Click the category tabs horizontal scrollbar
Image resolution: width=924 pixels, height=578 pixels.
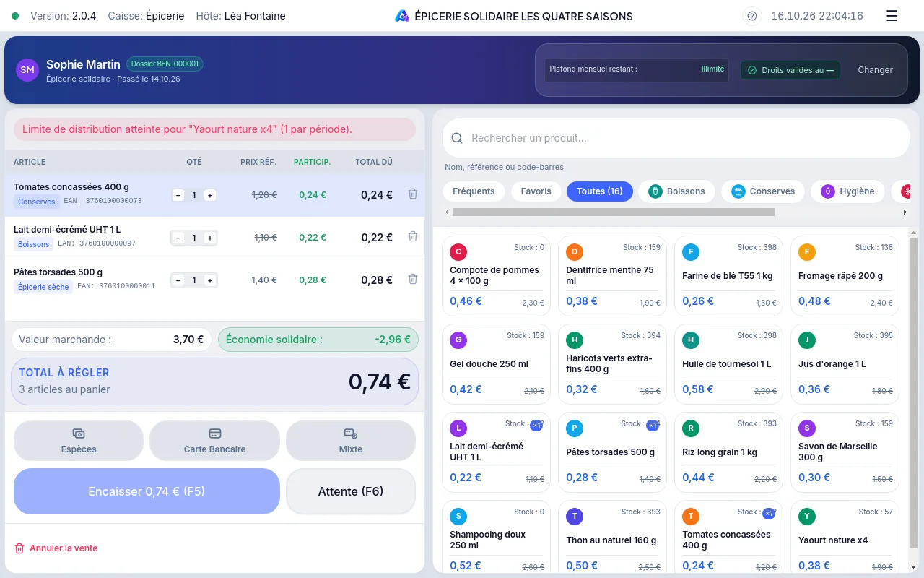614,212
